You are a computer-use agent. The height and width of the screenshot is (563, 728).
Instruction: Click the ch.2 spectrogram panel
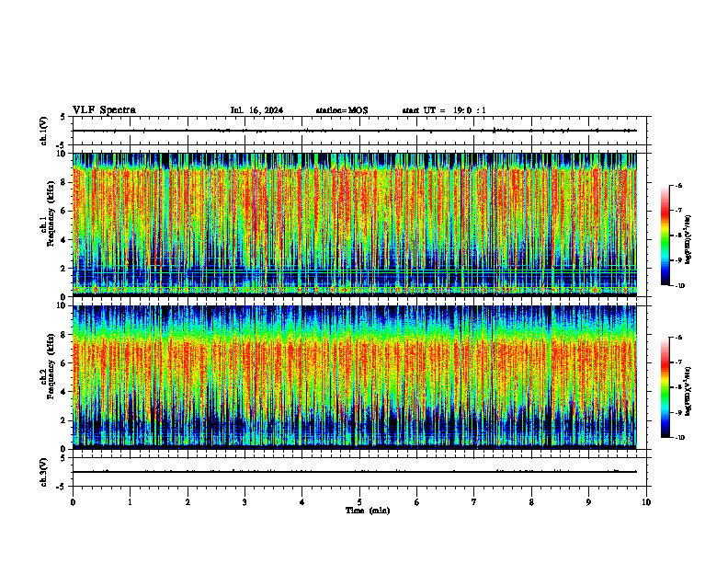(x=355, y=377)
